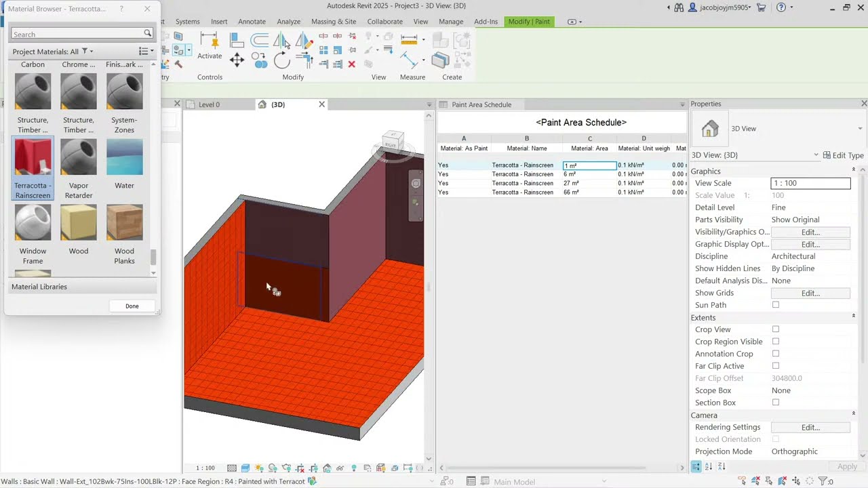Pick the Copy tool in Modify panel
This screenshot has height=488, width=868.
[259, 61]
